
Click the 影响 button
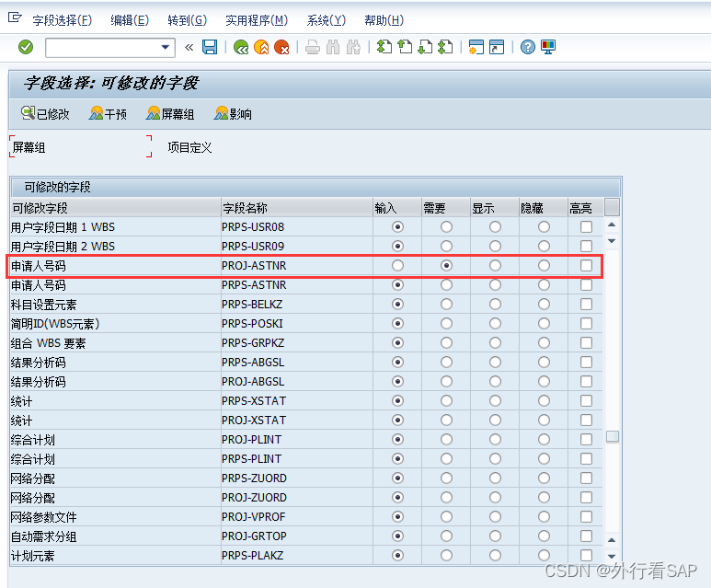[x=233, y=114]
